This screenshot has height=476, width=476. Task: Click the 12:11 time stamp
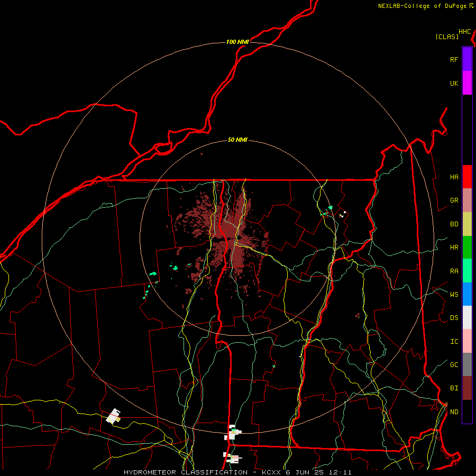click(340, 472)
